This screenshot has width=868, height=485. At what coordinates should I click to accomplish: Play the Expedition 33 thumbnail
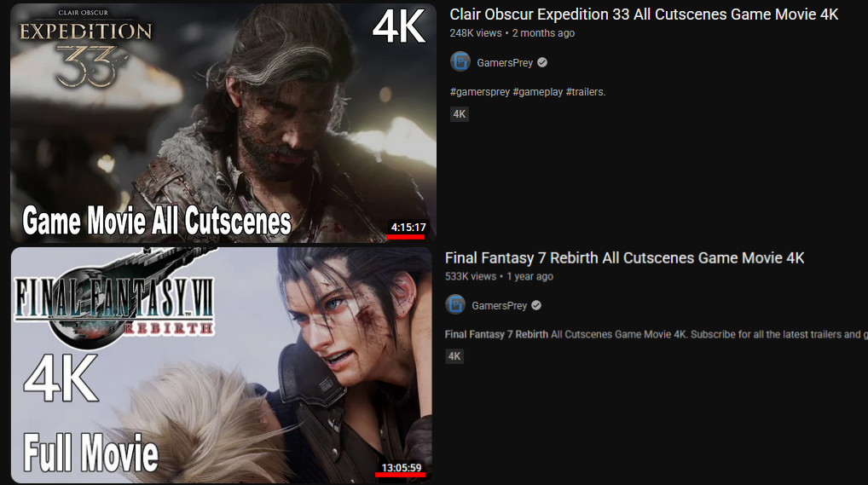click(x=223, y=123)
